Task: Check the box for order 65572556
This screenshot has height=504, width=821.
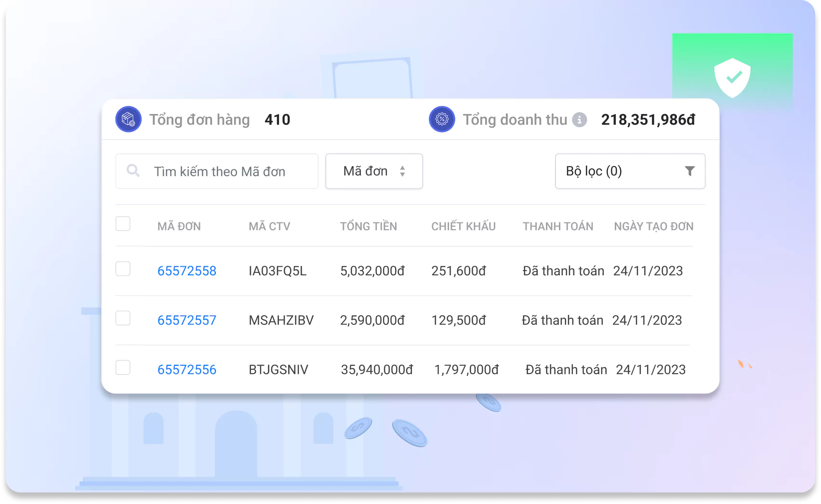Action: coord(123,367)
